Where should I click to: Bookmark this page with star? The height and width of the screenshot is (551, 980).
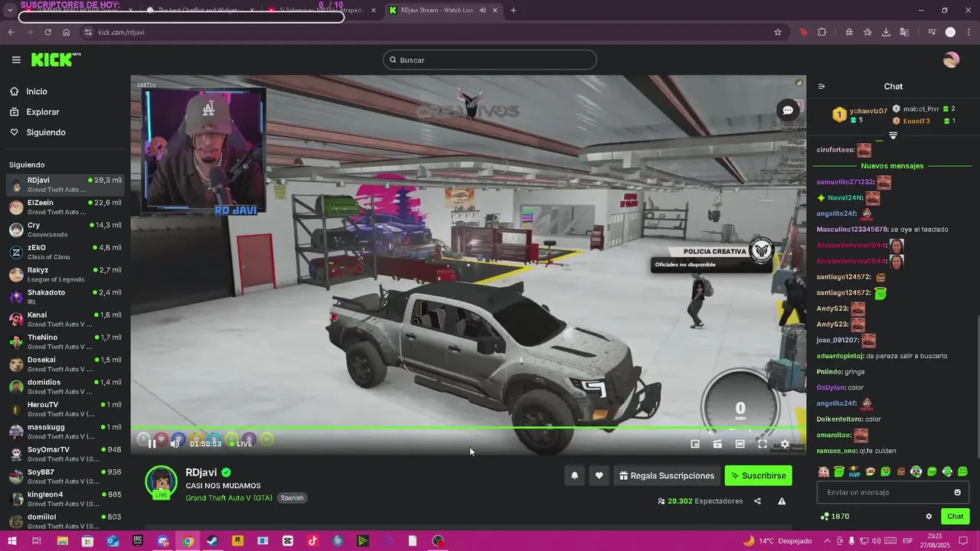click(x=778, y=32)
